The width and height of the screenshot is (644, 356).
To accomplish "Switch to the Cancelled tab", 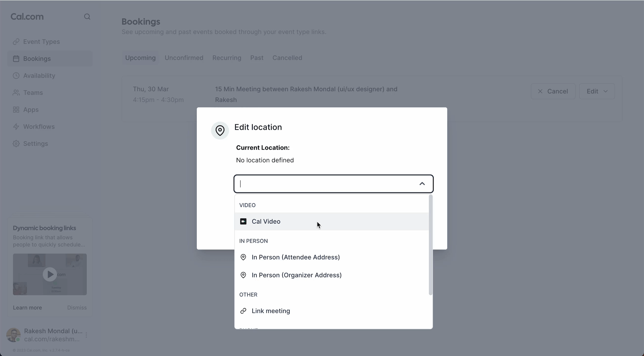I will 287,58.
